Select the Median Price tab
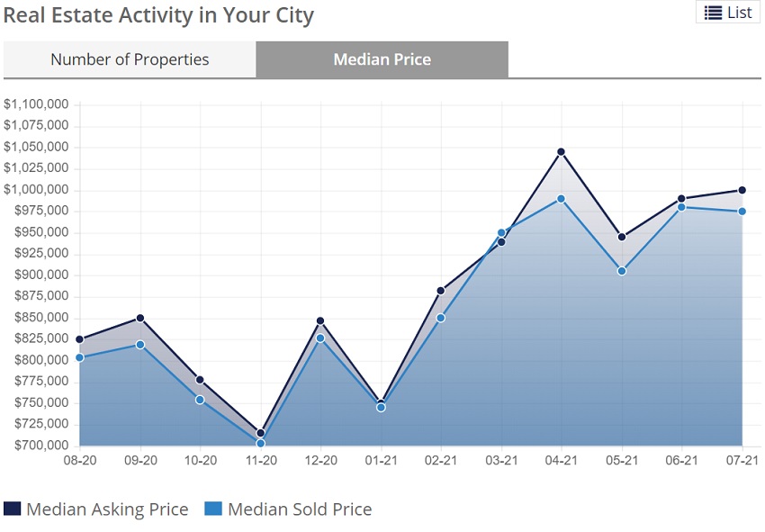Screen dimensions: 765x532 point(382,59)
